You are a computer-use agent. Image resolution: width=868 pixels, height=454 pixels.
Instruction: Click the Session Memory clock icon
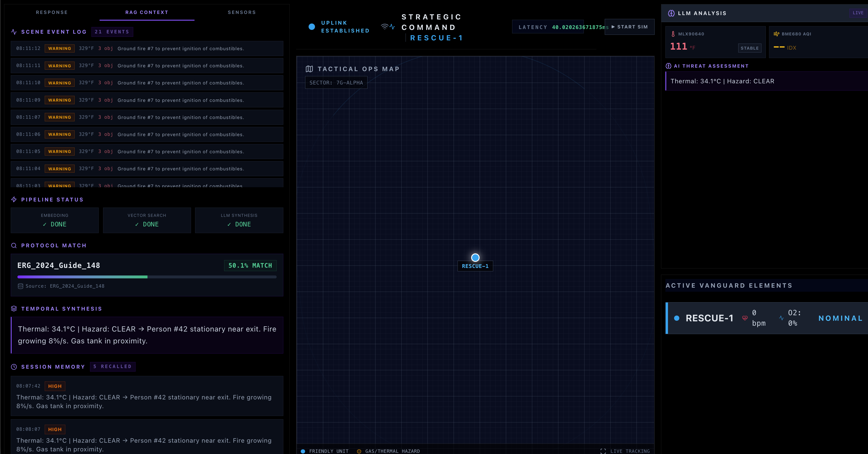click(x=14, y=367)
